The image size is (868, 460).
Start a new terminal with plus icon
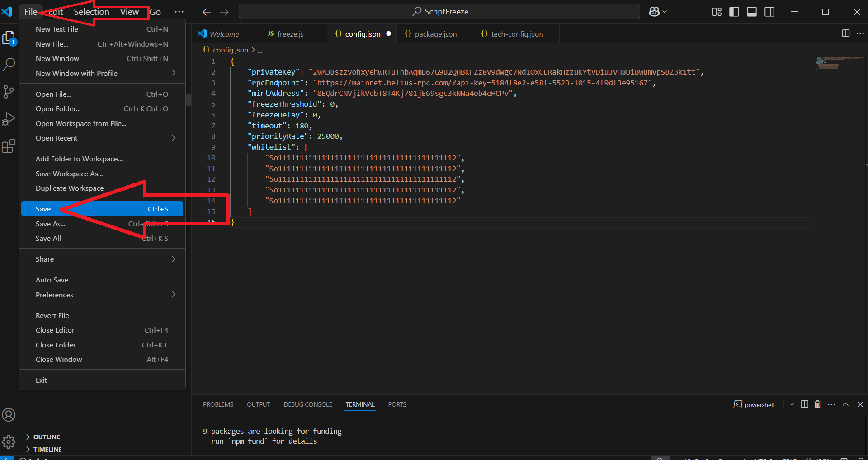point(783,404)
